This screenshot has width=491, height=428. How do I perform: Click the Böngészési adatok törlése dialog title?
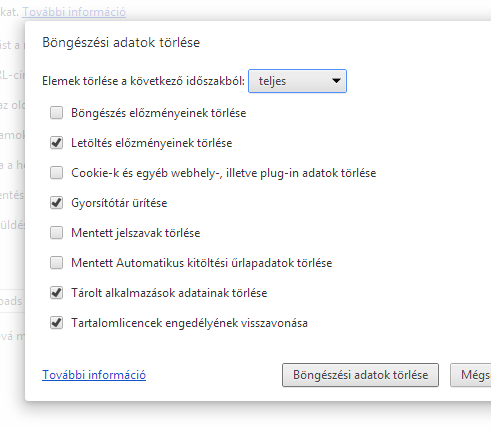[x=121, y=43]
